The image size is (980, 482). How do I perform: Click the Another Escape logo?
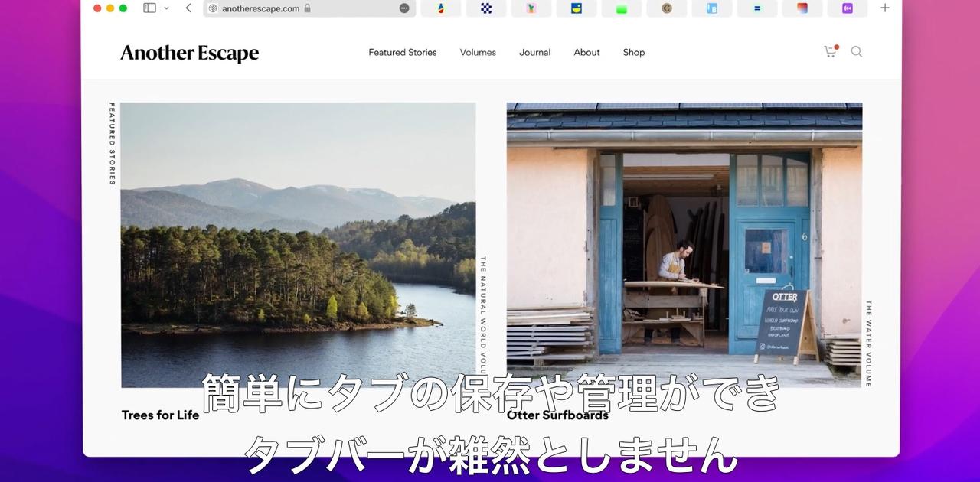coord(190,53)
